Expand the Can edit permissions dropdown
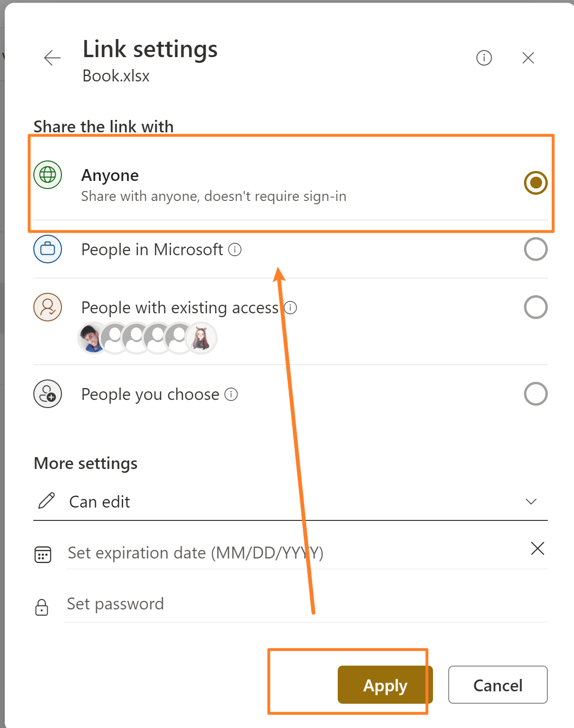The image size is (574, 728). click(531, 501)
